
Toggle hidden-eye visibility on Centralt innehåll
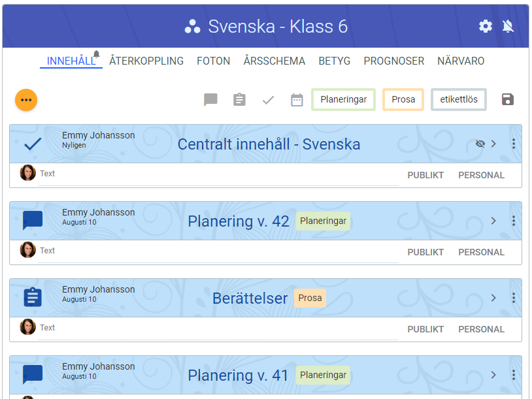point(480,144)
